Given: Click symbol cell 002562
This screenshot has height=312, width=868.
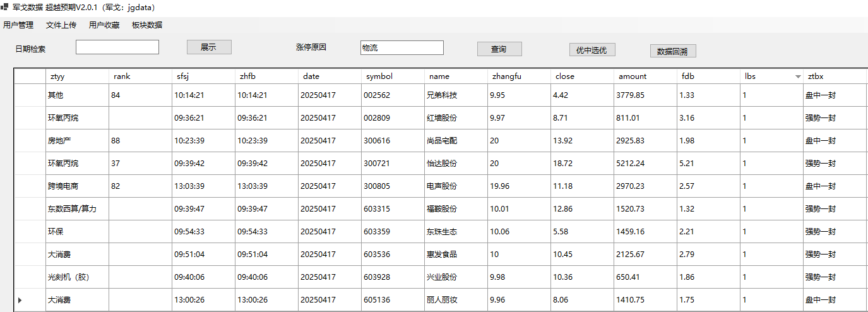Looking at the screenshot, I should (393, 95).
